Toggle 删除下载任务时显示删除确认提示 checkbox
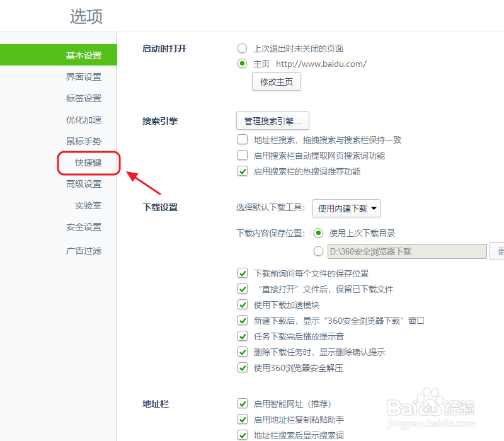 coord(243,352)
